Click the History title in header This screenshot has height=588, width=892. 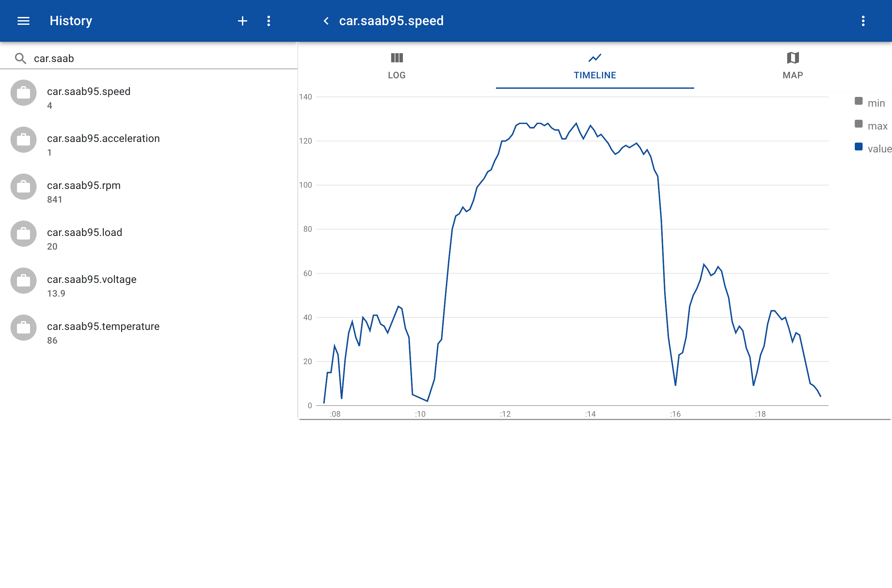(71, 21)
